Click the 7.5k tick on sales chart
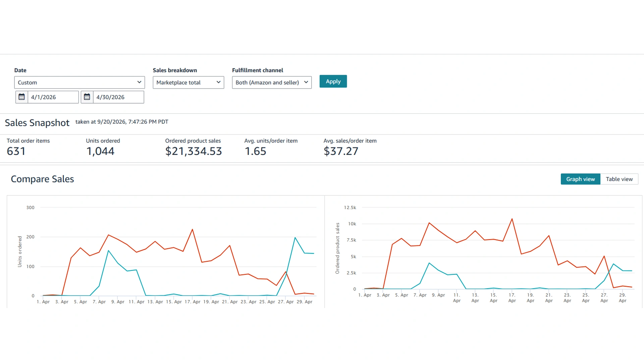 [352, 240]
